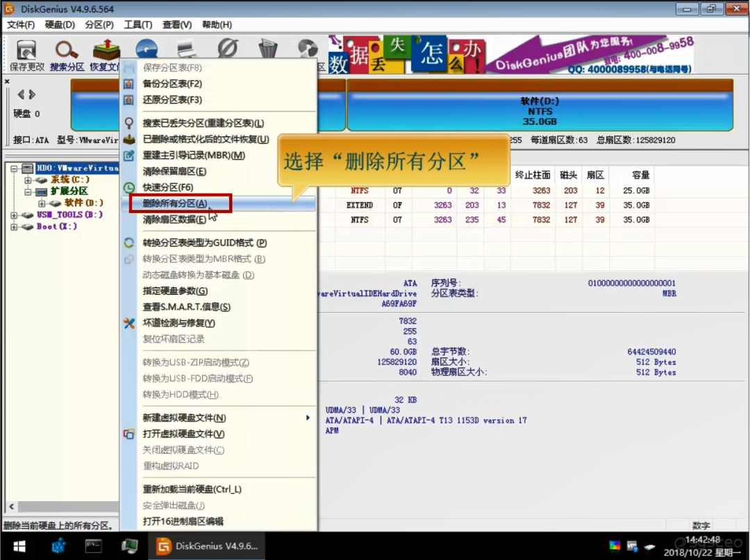Viewport: 750px width, 560px height.
Task: Select 转换分区表类型为GUID格式 menu entry
Action: (204, 243)
